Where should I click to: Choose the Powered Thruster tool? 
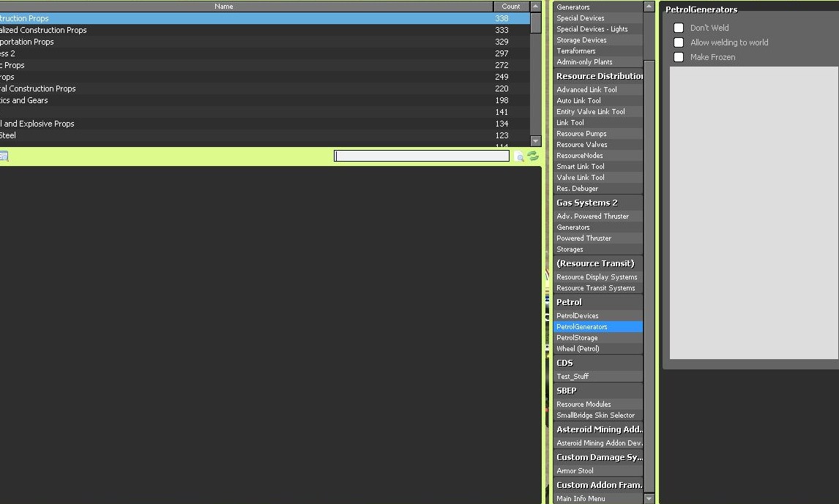tap(597, 238)
